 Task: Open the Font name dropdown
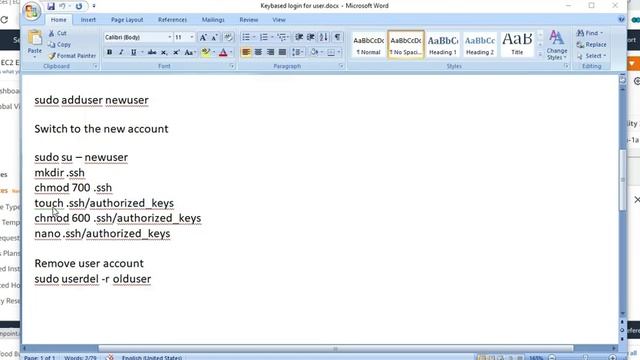pyautogui.click(x=170, y=37)
